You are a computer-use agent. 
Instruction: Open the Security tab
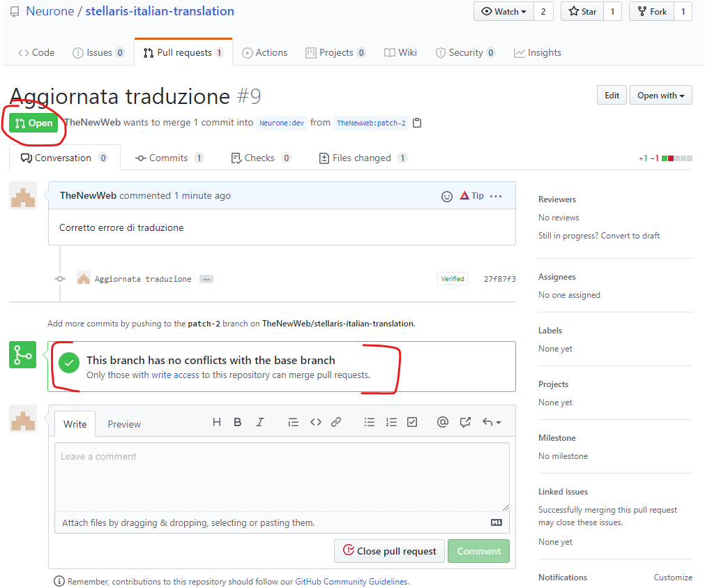pos(465,52)
